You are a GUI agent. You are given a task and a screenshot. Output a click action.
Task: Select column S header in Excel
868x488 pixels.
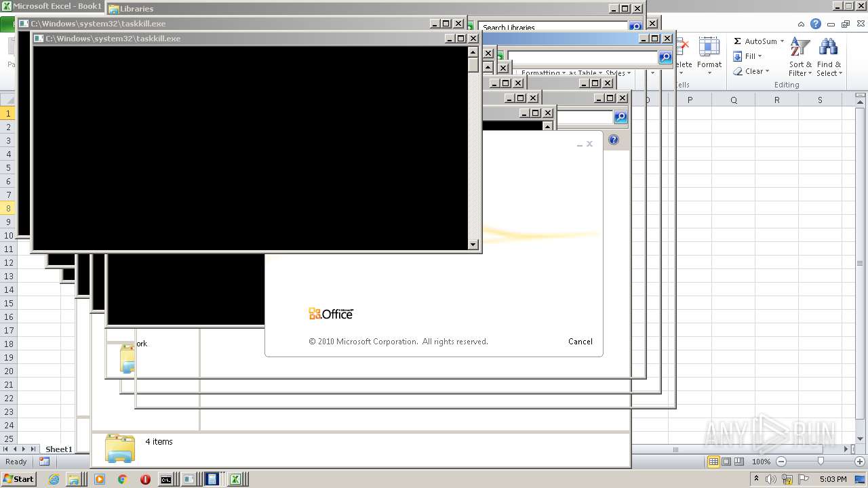point(820,100)
